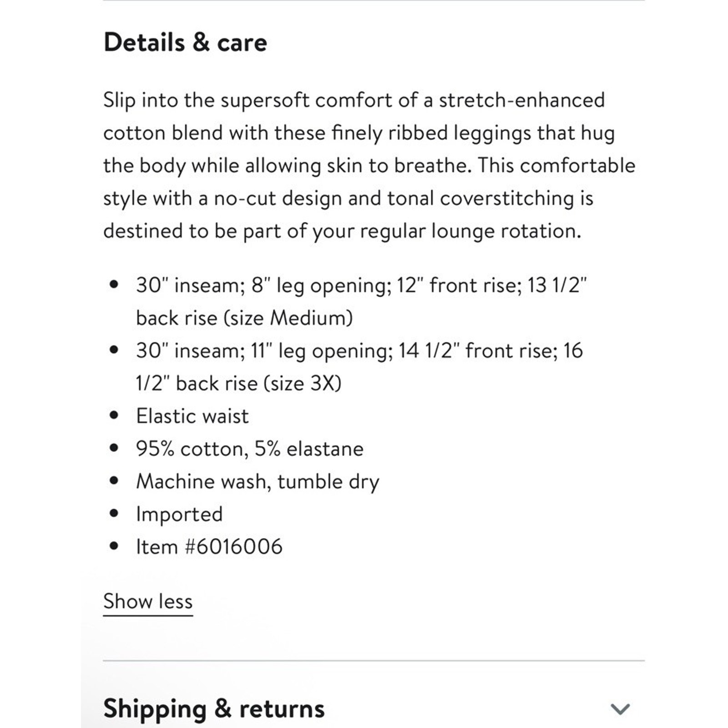Screen dimensions: 728x728
Task: Click the divider line above Shipping & returns
Action: point(374,660)
